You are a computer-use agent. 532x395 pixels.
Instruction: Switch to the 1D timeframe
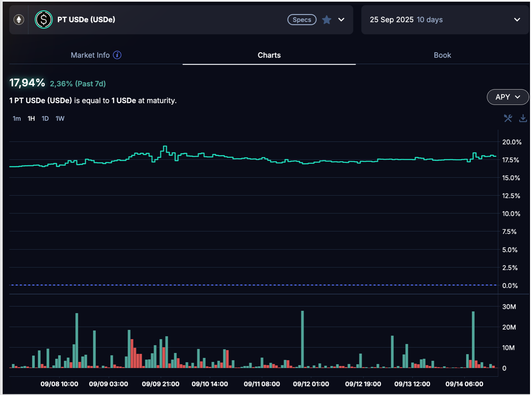coord(45,118)
